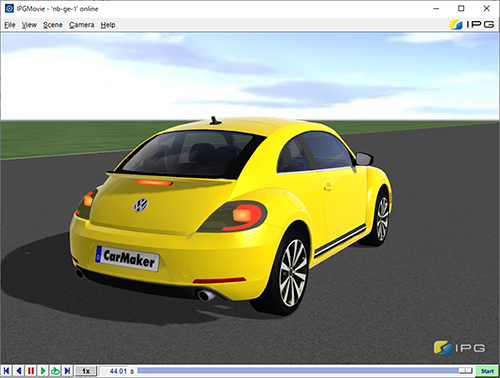Image resolution: width=500 pixels, height=378 pixels.
Task: Skip to the end of the movie
Action: [67, 371]
